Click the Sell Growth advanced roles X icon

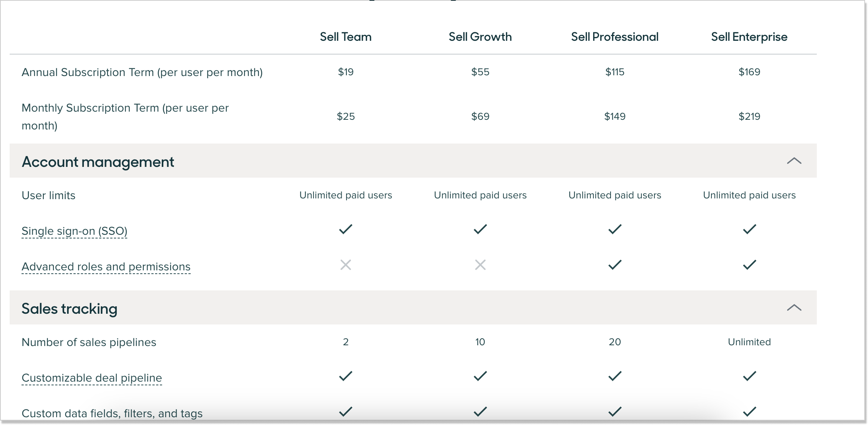480,265
